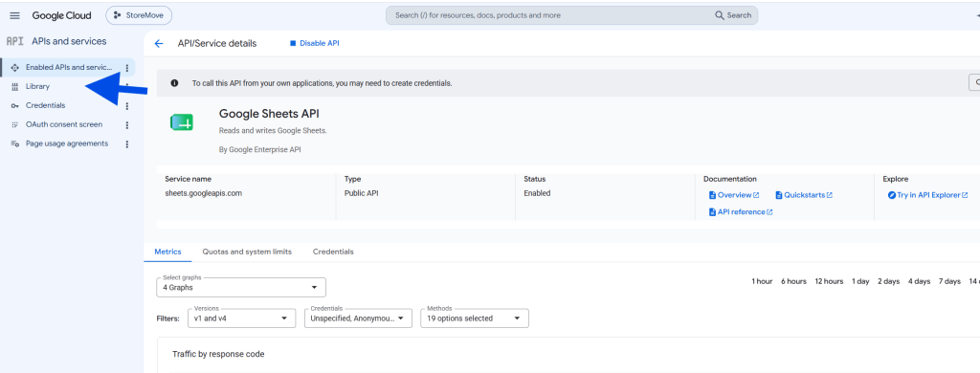
Task: Click the API icon beside APIs and services
Action: click(14, 41)
